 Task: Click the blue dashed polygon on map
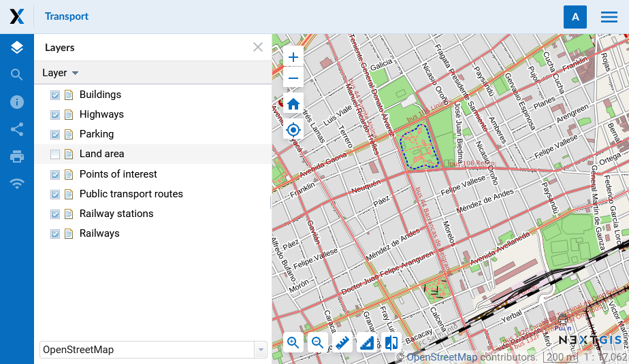click(419, 147)
